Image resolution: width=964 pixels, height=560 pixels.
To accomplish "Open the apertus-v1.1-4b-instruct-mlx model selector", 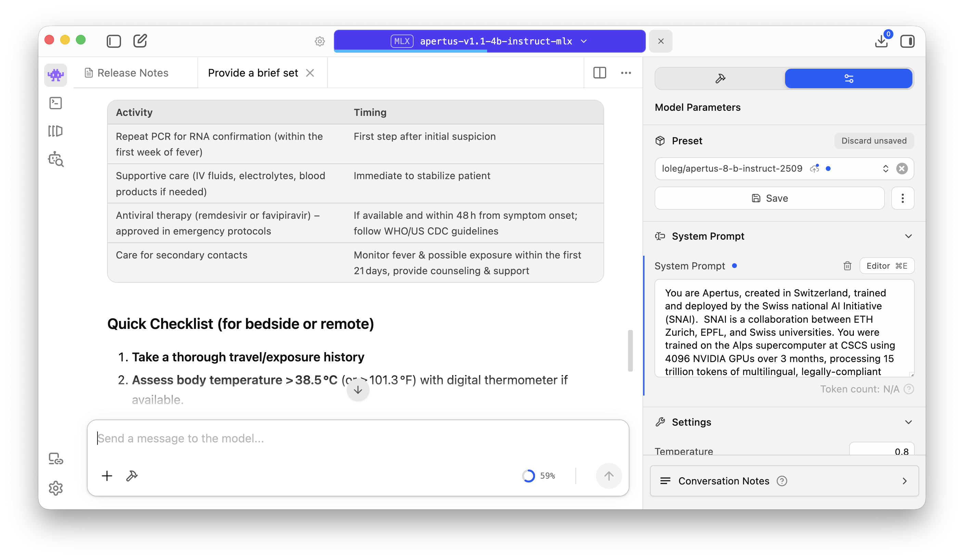I will pyautogui.click(x=489, y=41).
